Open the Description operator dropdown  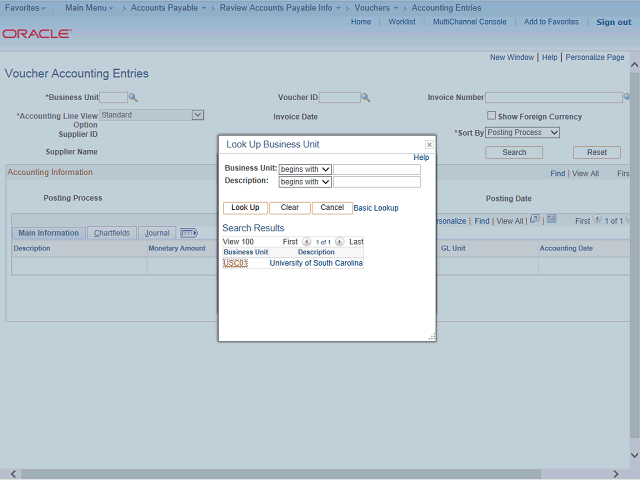click(x=305, y=182)
